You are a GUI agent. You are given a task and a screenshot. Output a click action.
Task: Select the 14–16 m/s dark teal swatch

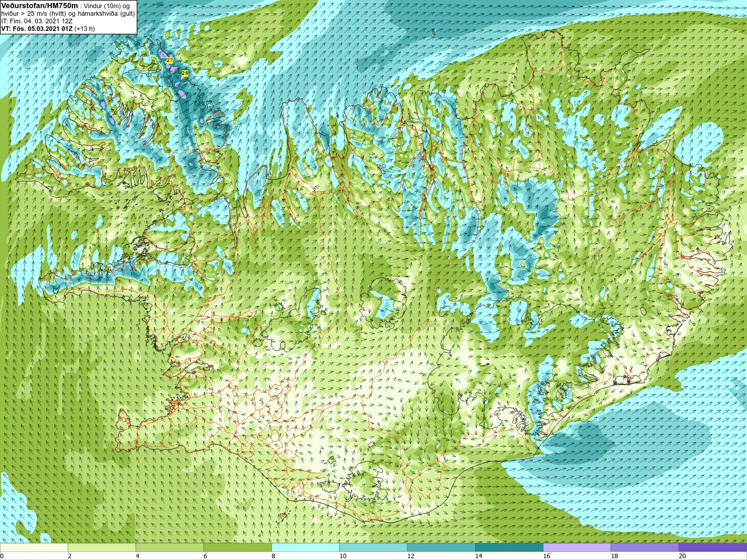click(x=509, y=548)
